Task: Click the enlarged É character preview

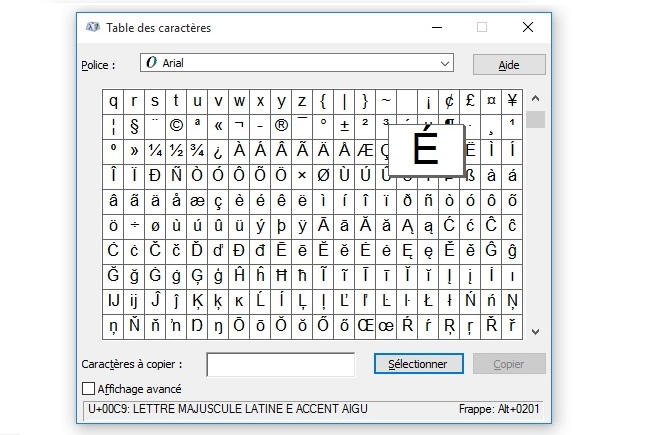Action: (x=425, y=148)
